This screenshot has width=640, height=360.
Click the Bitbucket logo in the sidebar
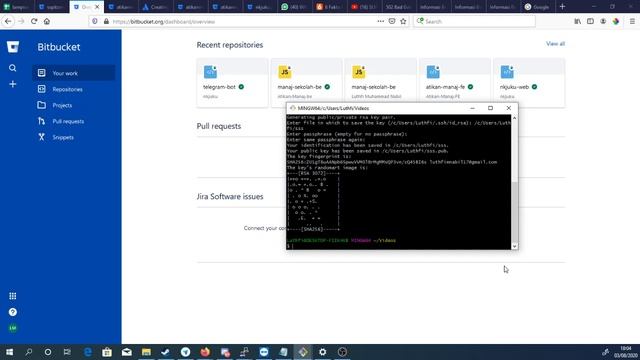(x=13, y=47)
